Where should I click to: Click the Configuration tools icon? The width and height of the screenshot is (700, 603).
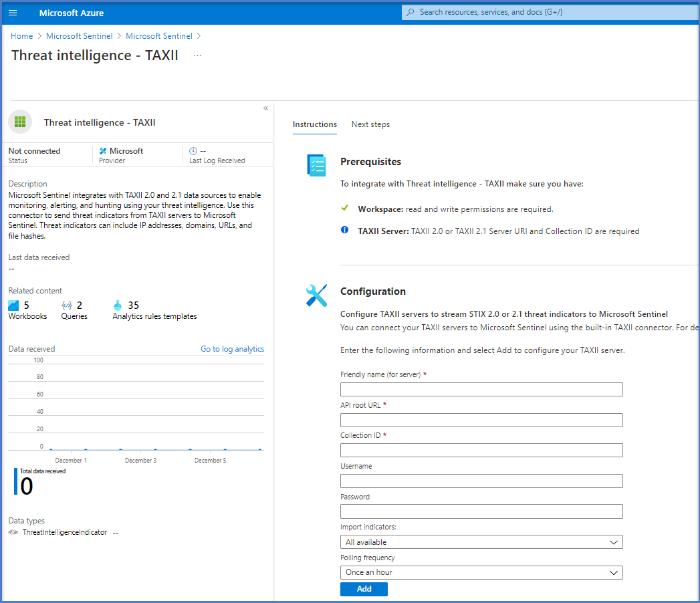click(x=316, y=295)
